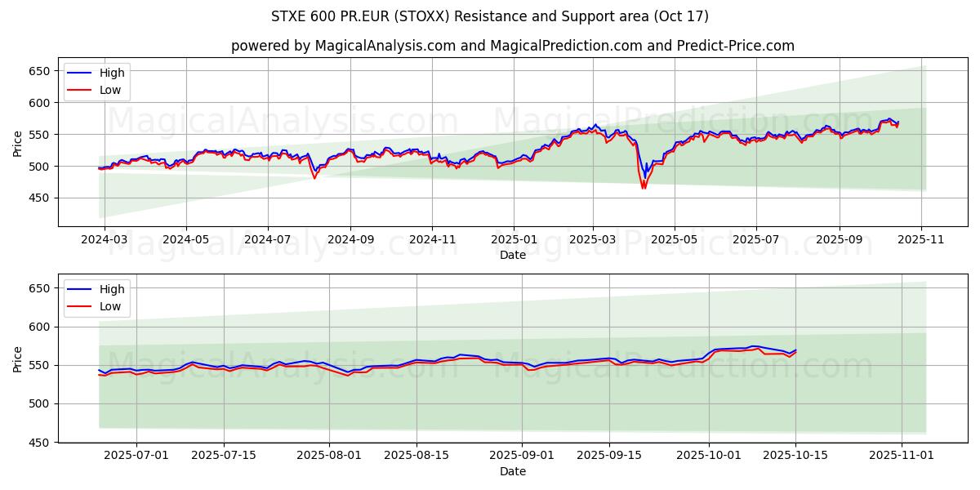Select the 2025-09-01 tick on bottom chart

click(x=522, y=456)
